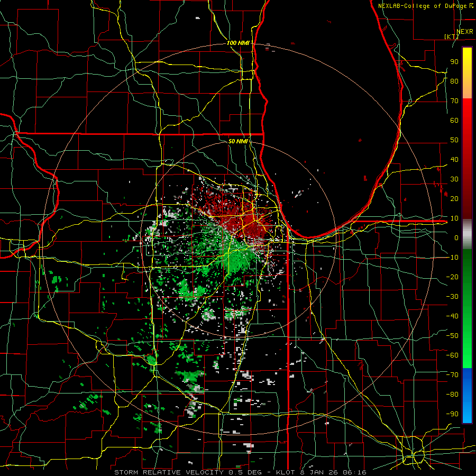Click the -50 value on the velocity scale

click(x=452, y=336)
